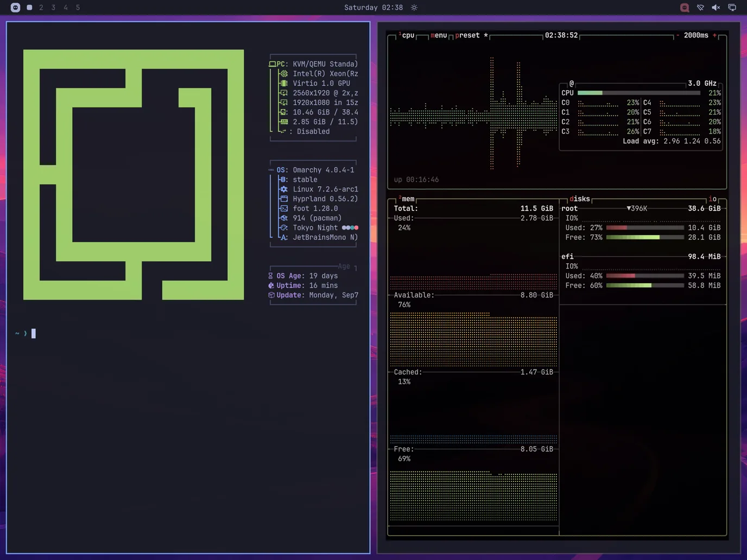This screenshot has width=747, height=560.
Task: Click the root disk Used 27% bar
Action: click(x=645, y=228)
